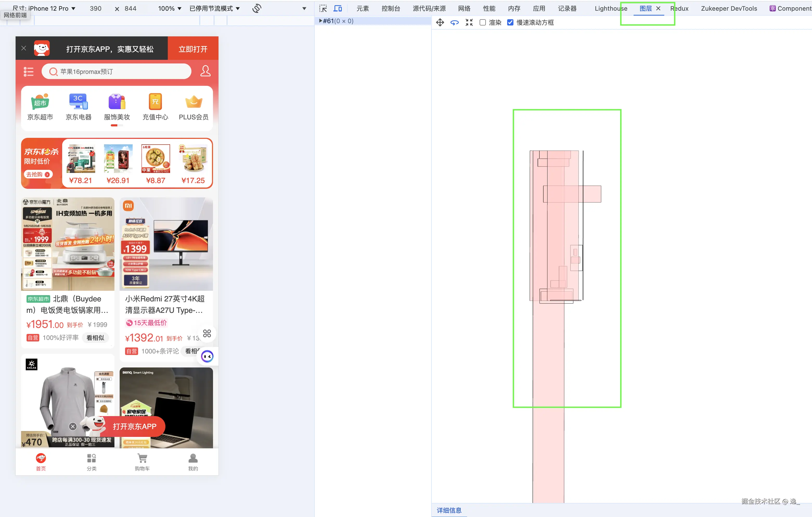Click the reset transform icon
Screen dimensions: 812x517
pyautogui.click(x=469, y=23)
